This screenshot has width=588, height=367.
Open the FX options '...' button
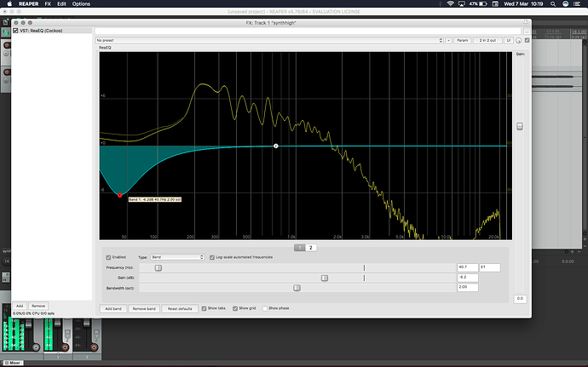pos(527,32)
